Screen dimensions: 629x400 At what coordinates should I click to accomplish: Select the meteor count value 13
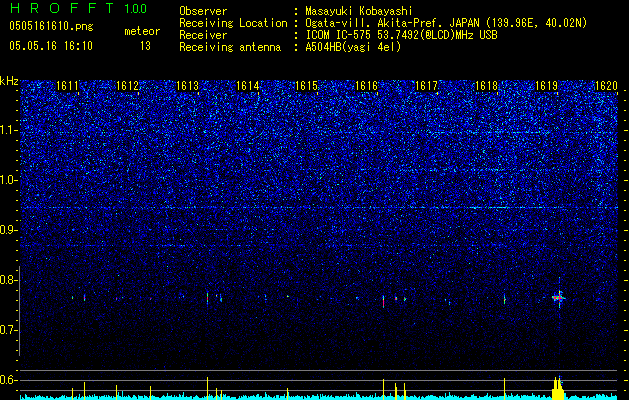145,46
